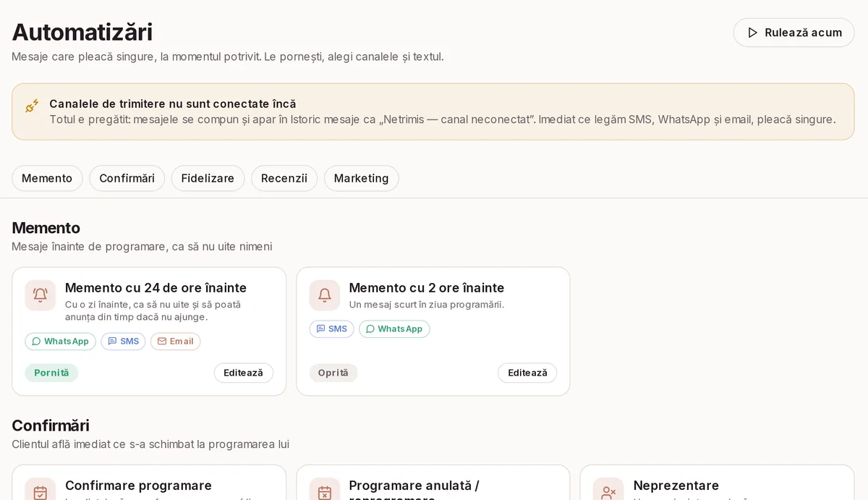The image size is (868, 500).
Task: Click the Neprezentare card title
Action: pyautogui.click(x=676, y=486)
